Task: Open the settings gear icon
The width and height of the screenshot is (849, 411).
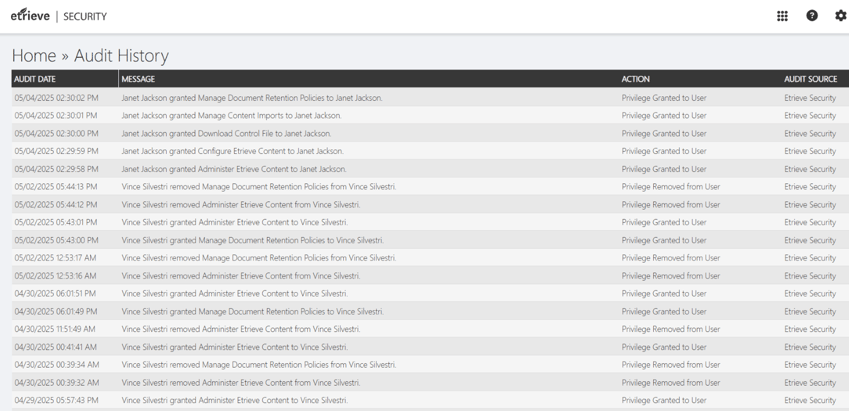Action: click(840, 16)
